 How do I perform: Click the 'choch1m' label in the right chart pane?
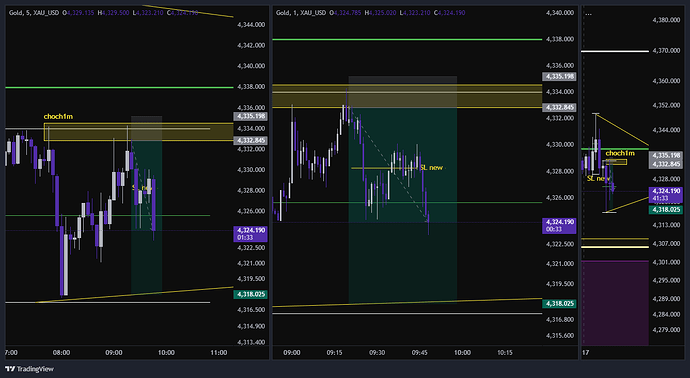620,153
